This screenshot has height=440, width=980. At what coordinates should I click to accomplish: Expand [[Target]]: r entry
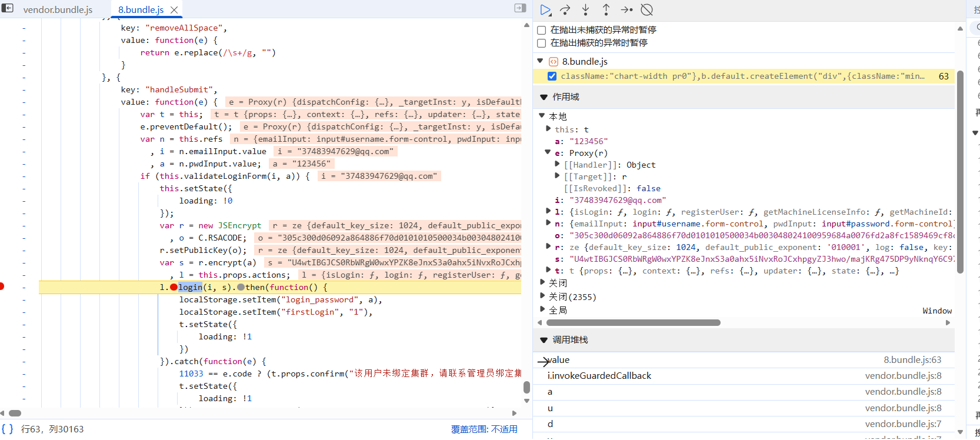(x=557, y=176)
